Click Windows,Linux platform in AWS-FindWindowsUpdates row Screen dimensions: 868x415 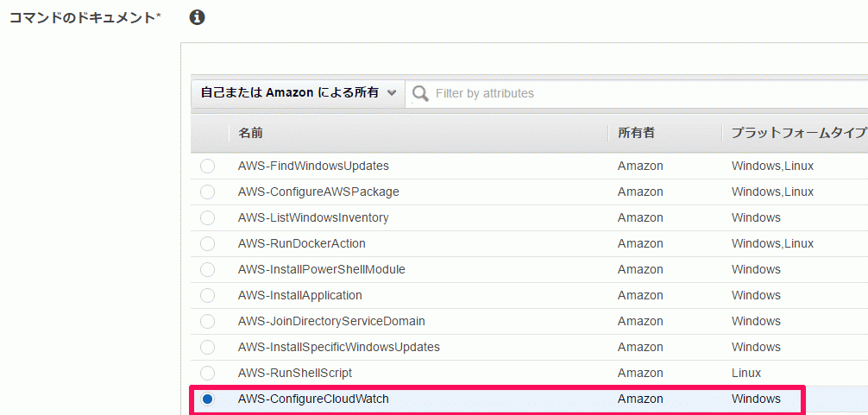772,166
